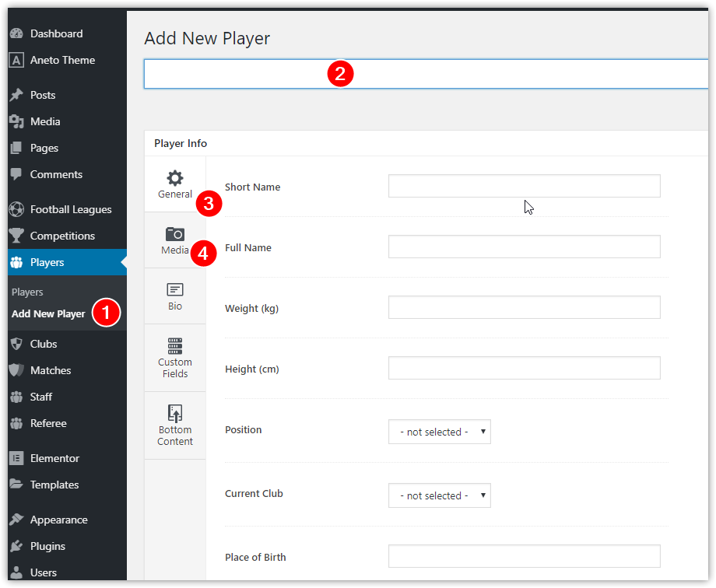Click the Bio text card icon
Viewport: 716px width, 588px height.
click(x=175, y=290)
